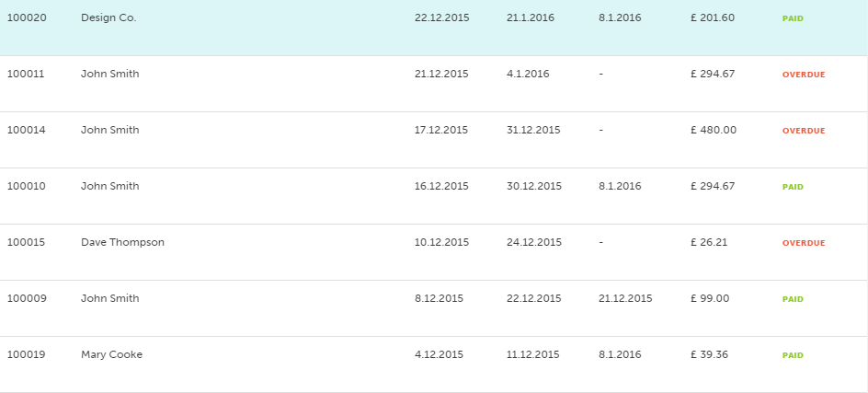Click the PAID label for invoice 100010

point(793,187)
